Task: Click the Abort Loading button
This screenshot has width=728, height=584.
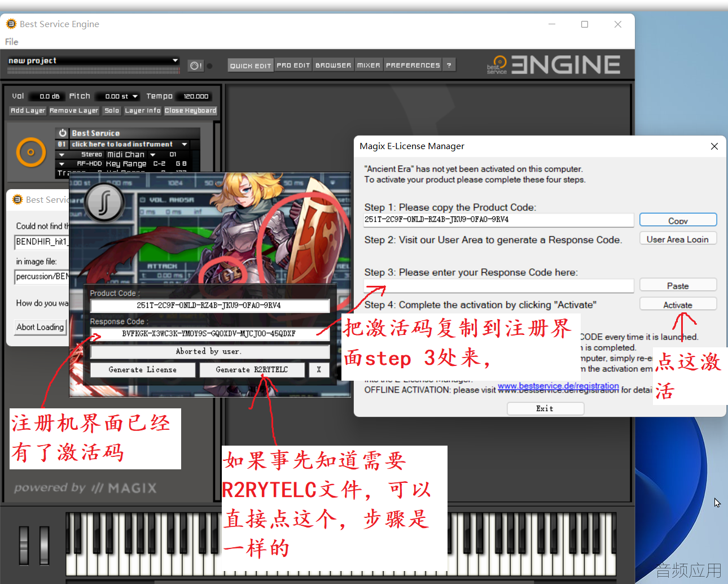Action: coord(40,327)
